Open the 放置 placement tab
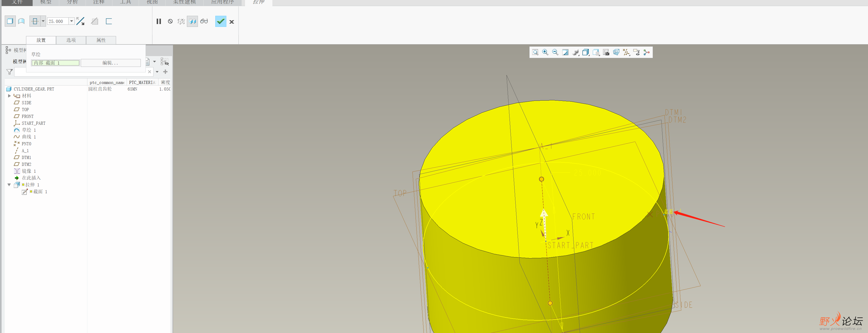 coord(41,40)
